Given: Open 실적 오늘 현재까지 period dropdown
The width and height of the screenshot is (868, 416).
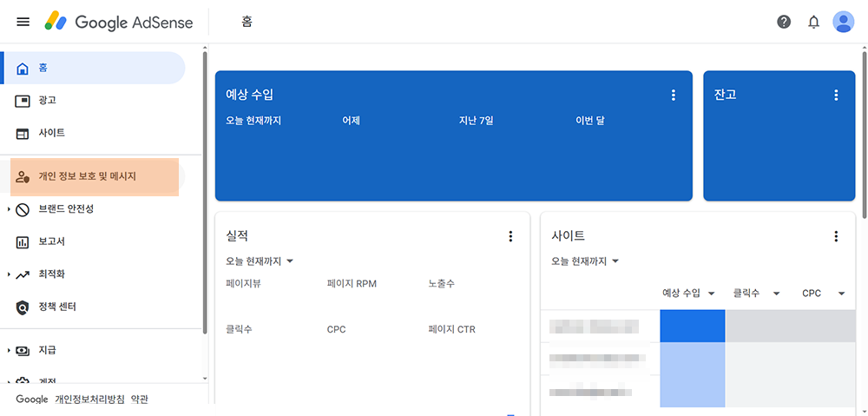Looking at the screenshot, I should [259, 261].
